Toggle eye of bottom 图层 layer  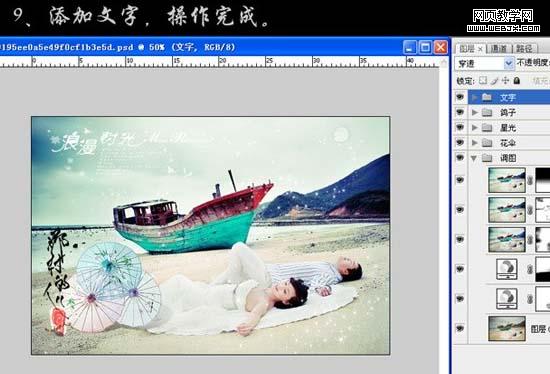(460, 328)
